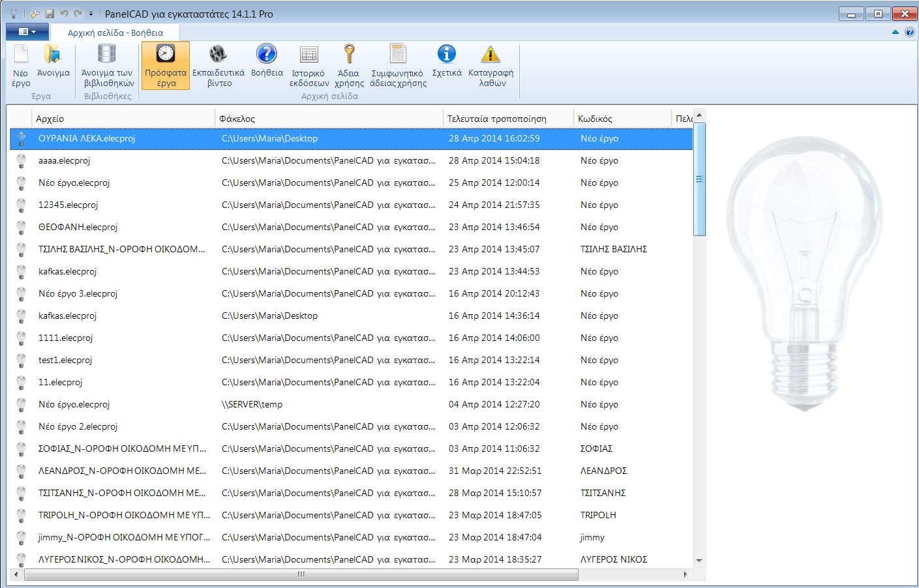Open the Συμφωνητικό άδειας χρήσης agreement

click(x=398, y=65)
